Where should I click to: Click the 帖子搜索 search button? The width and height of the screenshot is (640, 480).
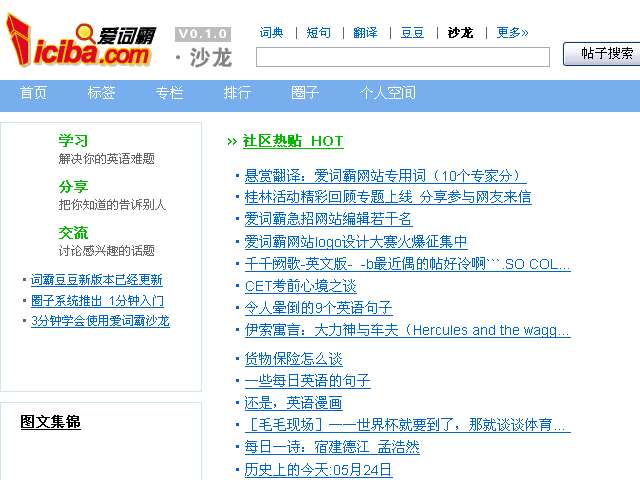[x=604, y=53]
